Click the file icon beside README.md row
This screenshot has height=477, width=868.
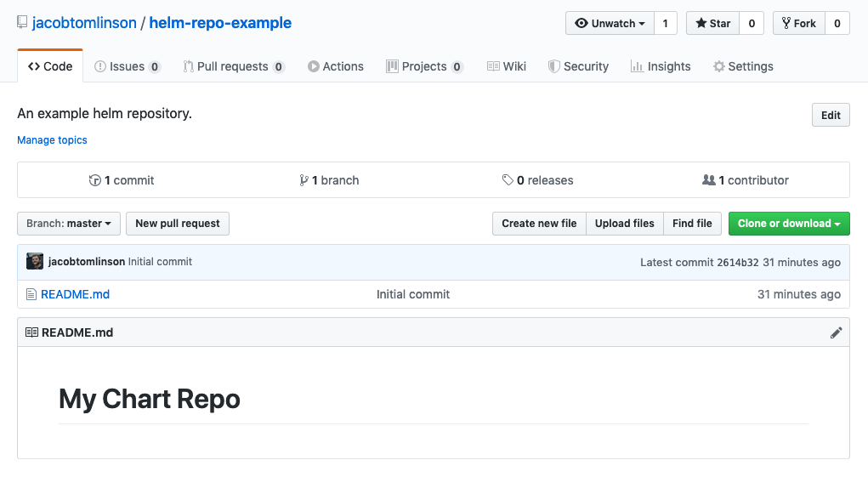point(31,294)
